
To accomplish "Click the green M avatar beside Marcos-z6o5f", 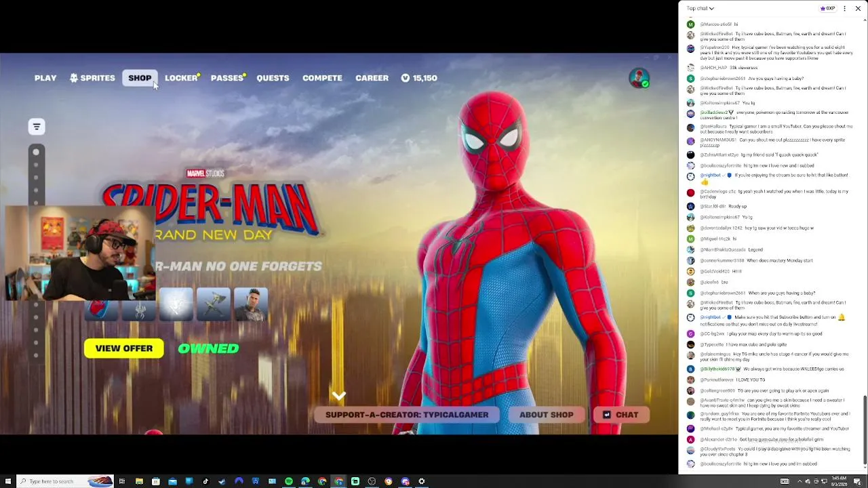I will pyautogui.click(x=690, y=24).
